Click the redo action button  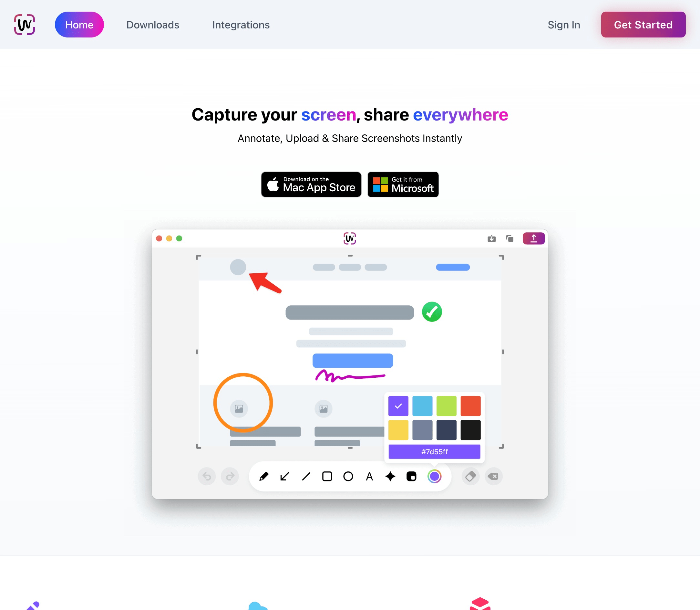(x=230, y=477)
